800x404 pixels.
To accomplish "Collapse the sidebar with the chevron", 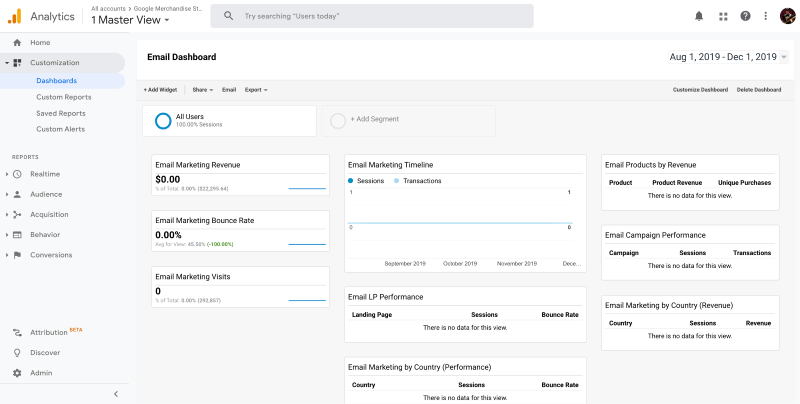I will coord(116,394).
